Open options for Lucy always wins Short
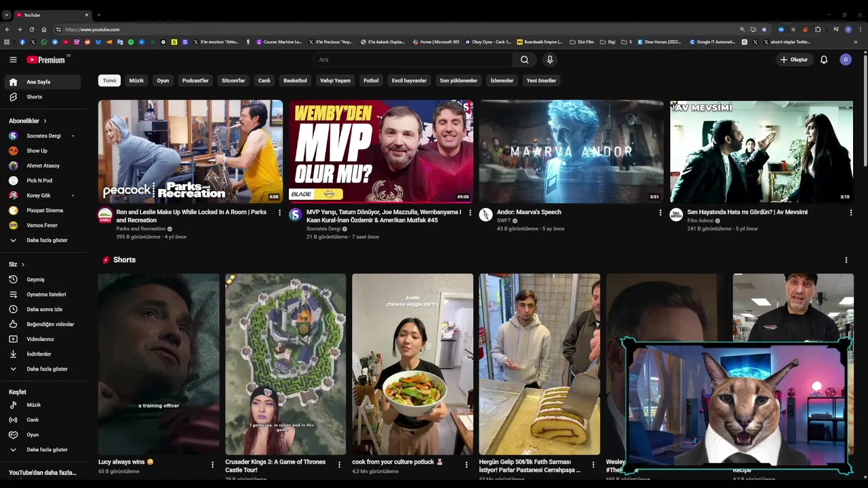This screenshot has height=488, width=868. coord(212,464)
